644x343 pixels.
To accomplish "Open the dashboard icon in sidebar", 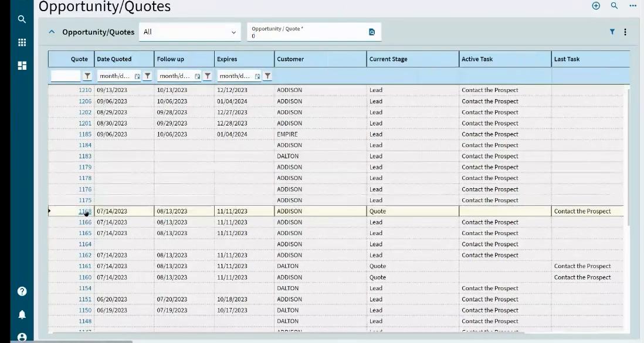I will tap(22, 66).
